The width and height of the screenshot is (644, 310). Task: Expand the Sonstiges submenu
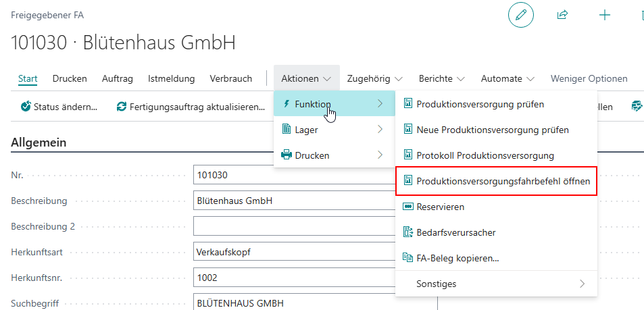[x=496, y=284]
